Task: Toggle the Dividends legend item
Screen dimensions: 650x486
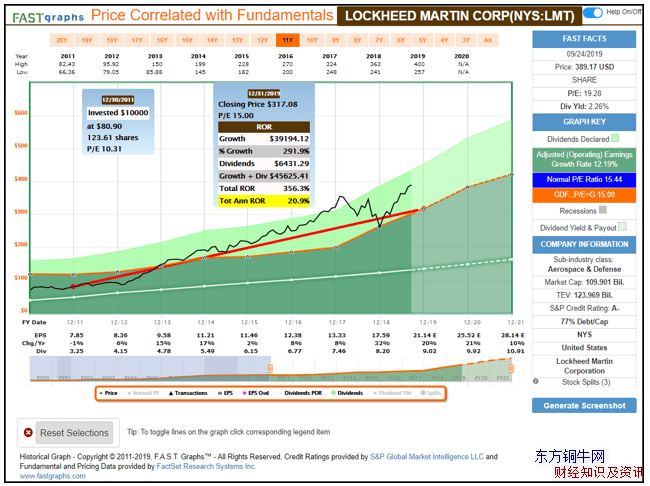Action: point(347,393)
